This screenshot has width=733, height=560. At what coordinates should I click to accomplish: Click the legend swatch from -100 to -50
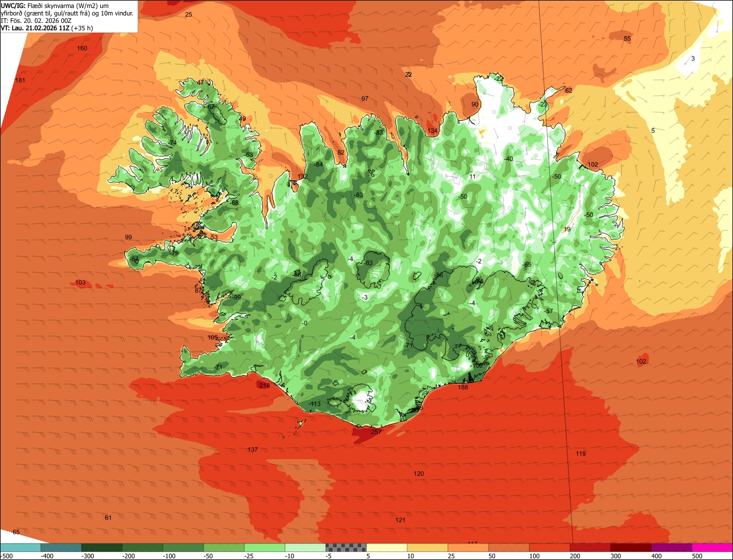point(183,547)
